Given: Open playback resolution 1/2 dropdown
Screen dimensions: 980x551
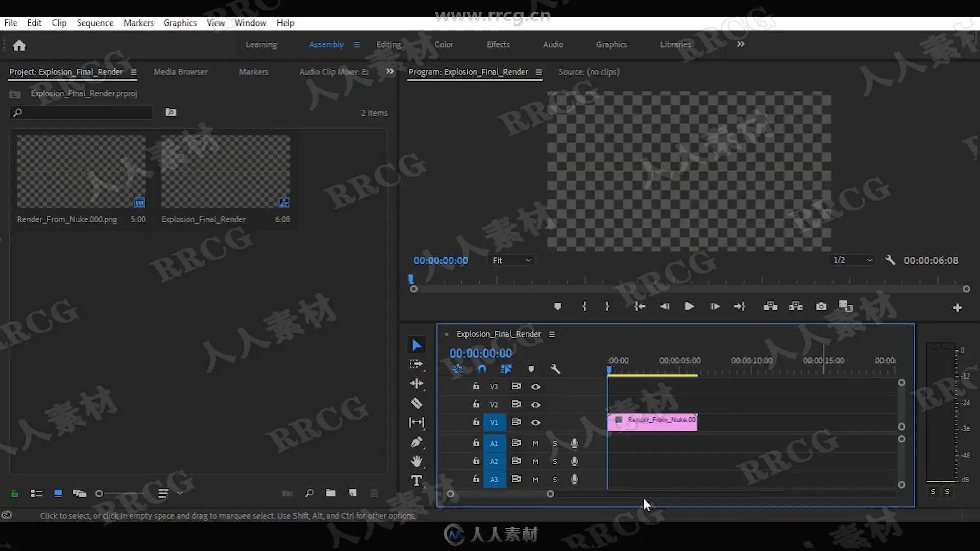Looking at the screenshot, I should pos(852,260).
